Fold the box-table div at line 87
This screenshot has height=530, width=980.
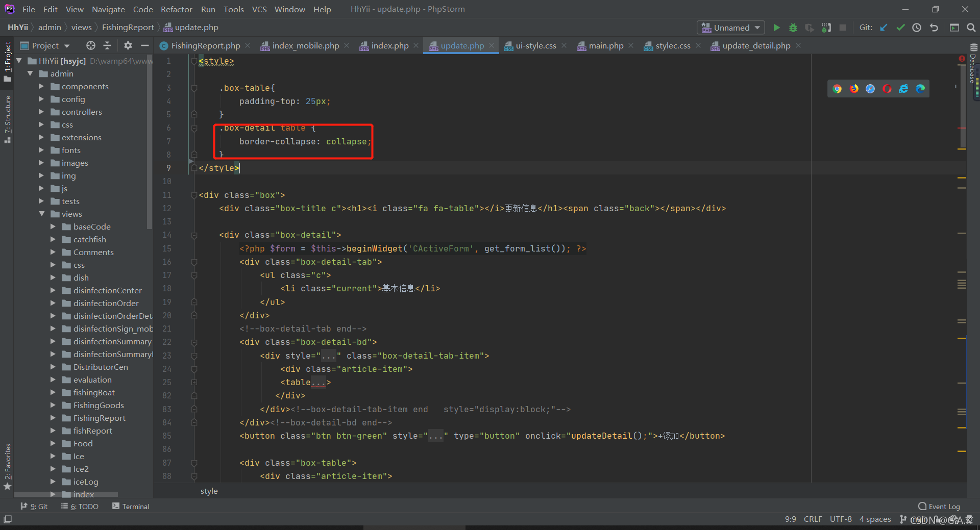tap(194, 463)
